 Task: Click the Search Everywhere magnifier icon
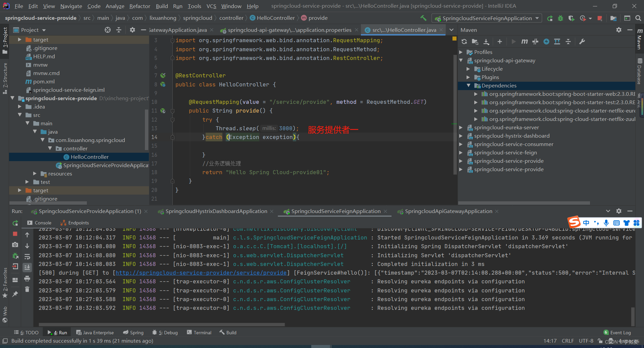[638, 18]
